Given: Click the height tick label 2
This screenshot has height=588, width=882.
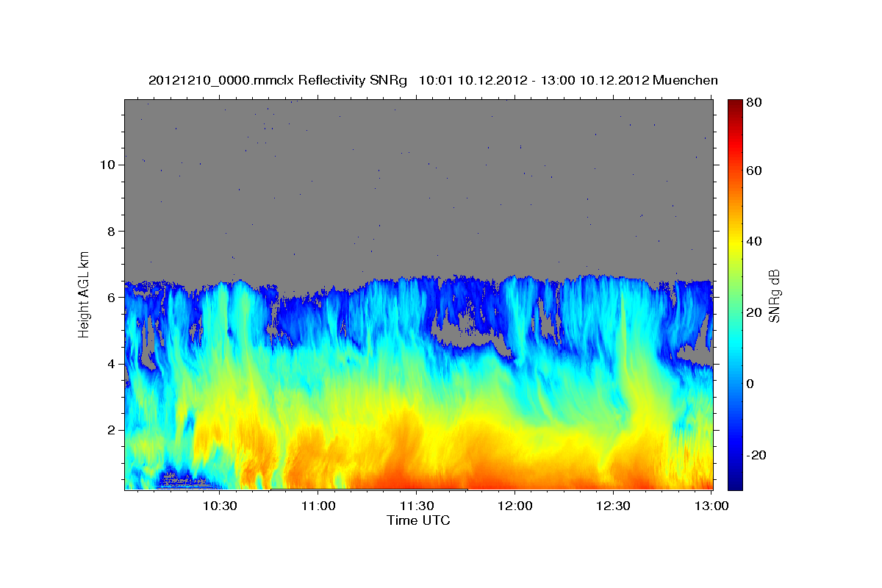Looking at the screenshot, I should (112, 430).
